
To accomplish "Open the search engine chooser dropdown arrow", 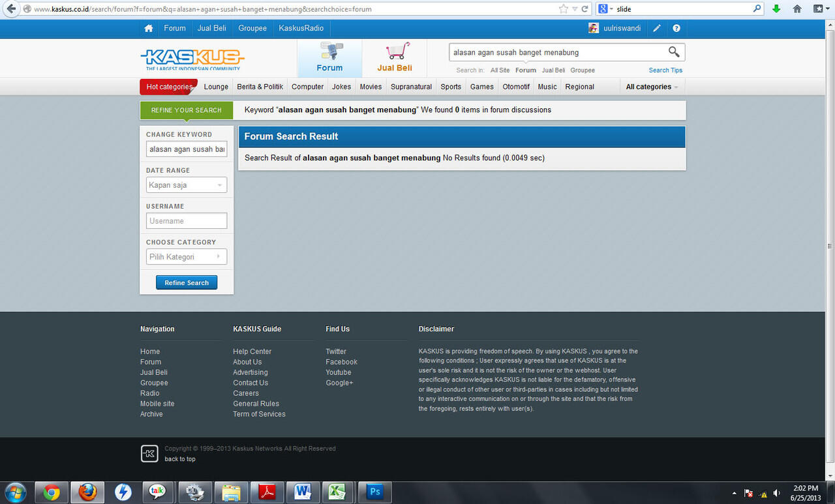I will point(611,9).
